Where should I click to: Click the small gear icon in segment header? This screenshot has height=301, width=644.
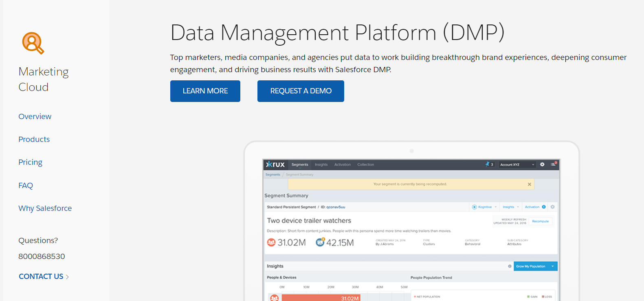coord(553,207)
